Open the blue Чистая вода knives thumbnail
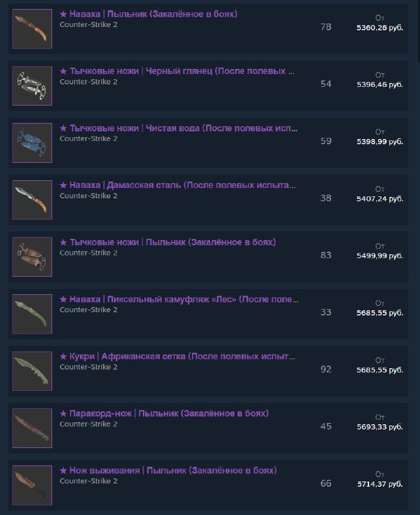The width and height of the screenshot is (420, 515). pyautogui.click(x=32, y=143)
